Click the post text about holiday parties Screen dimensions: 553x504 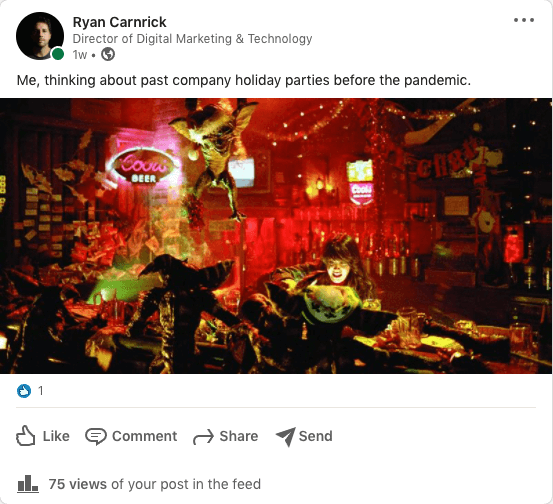point(244,80)
